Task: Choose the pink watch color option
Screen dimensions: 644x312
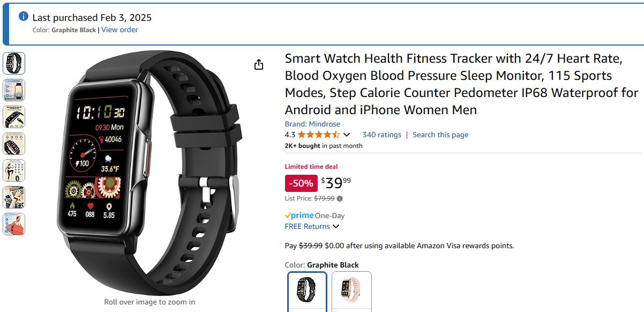Action: (x=351, y=292)
